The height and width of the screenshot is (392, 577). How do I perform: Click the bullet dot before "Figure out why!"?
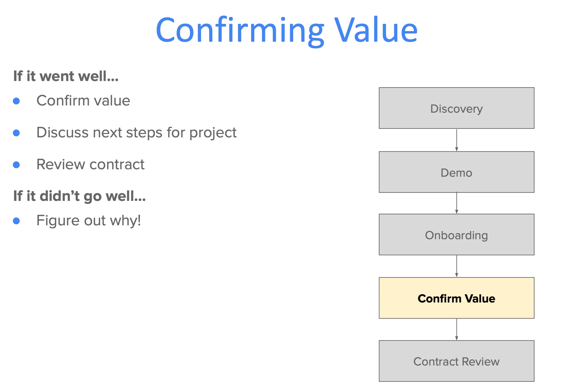point(16,221)
